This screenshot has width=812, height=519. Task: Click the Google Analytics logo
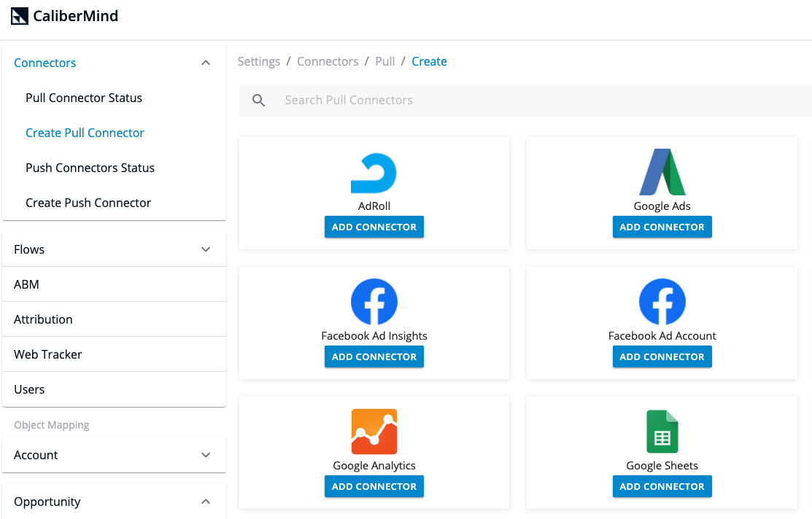[374, 432]
